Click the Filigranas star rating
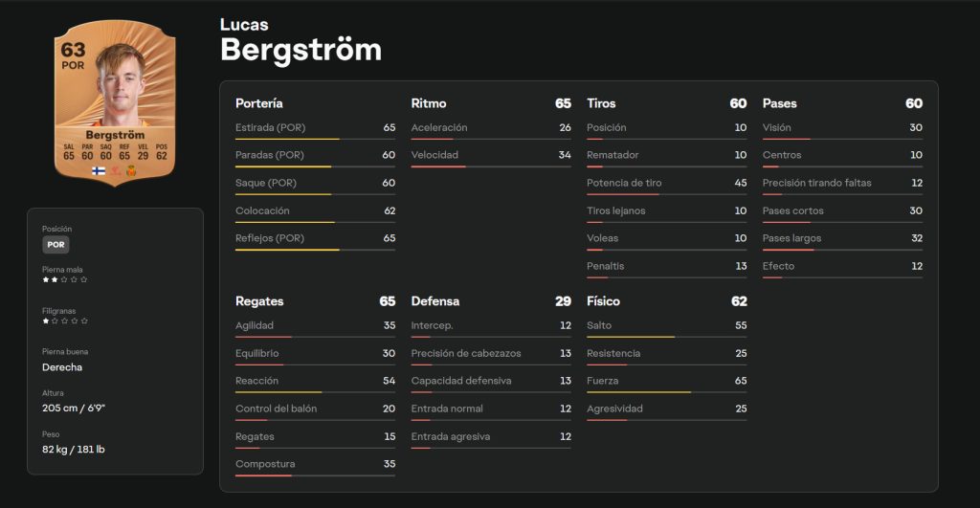 (64, 322)
